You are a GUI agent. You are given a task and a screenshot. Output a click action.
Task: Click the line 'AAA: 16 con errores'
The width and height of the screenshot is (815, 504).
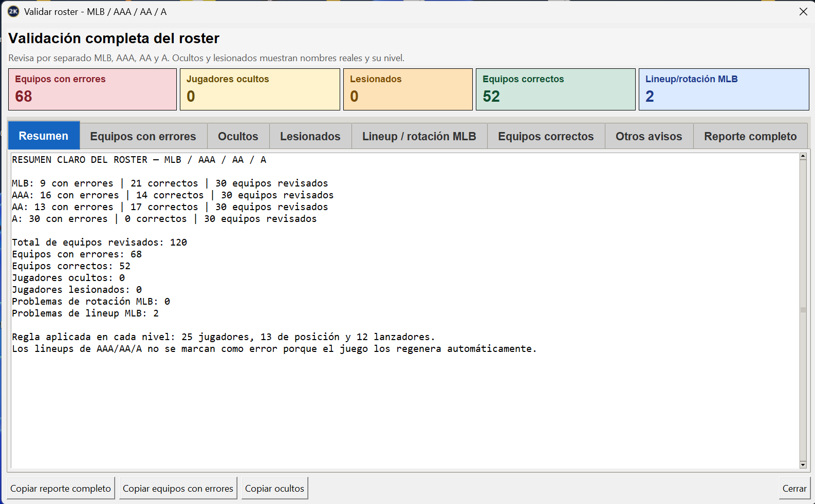pos(173,195)
